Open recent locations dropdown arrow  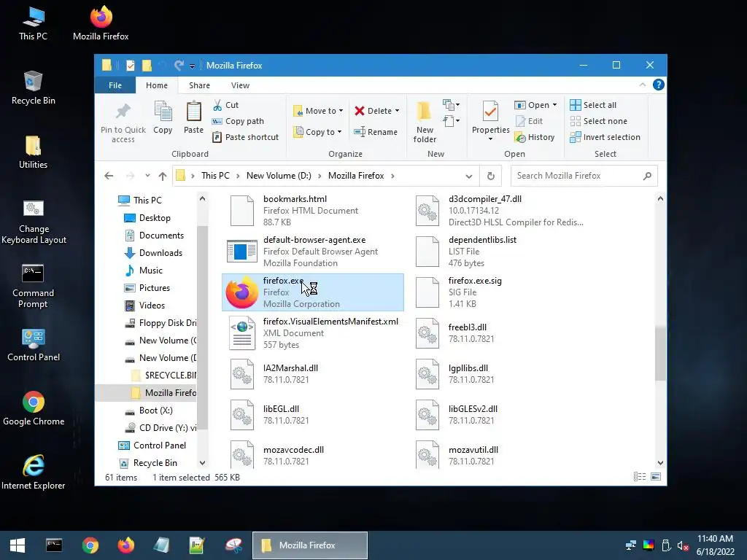[147, 176]
